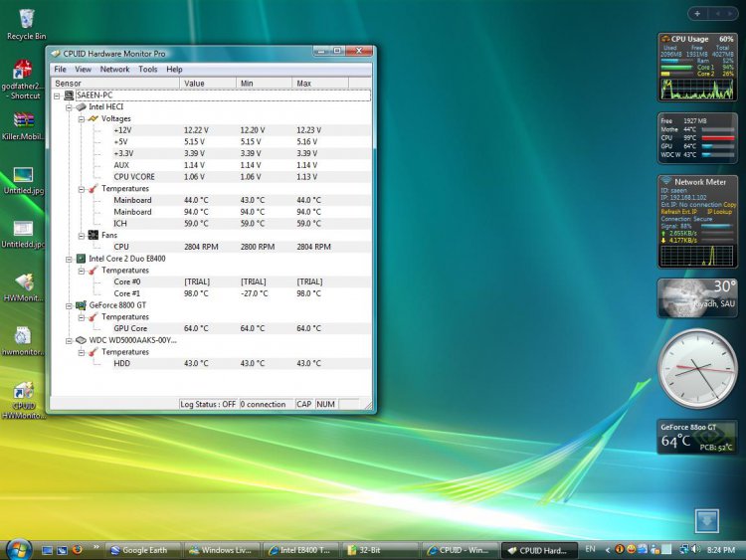The width and height of the screenshot is (746, 560).
Task: Select the HDD temperature row
Action: (242, 363)
